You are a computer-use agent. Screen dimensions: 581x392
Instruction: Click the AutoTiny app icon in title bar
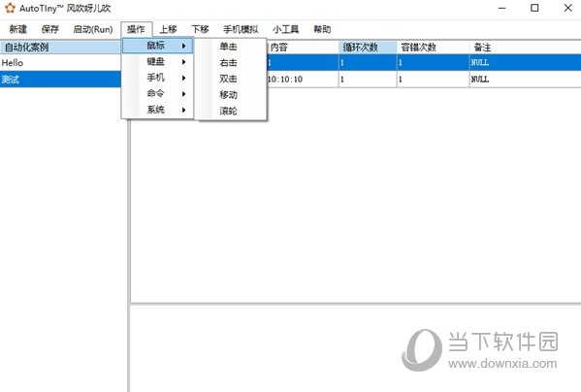(10, 8)
